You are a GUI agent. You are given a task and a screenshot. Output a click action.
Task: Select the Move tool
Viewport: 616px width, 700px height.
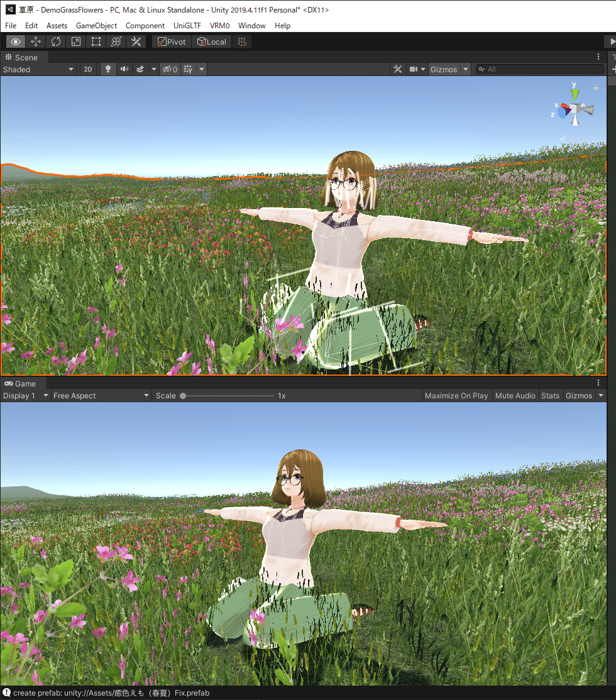(36, 41)
